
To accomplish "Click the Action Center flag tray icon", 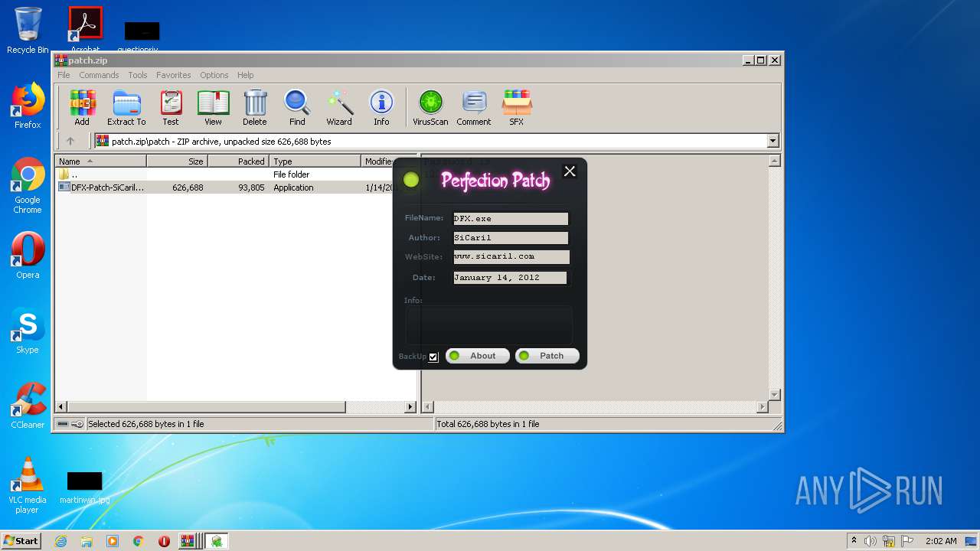I will tap(907, 541).
